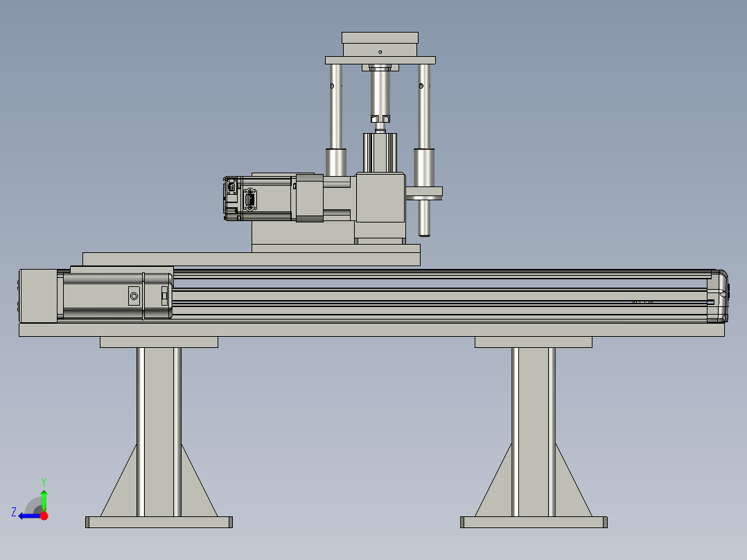Image resolution: width=747 pixels, height=560 pixels.
Task: Select the left leg's floor base plate
Action: coord(159,523)
